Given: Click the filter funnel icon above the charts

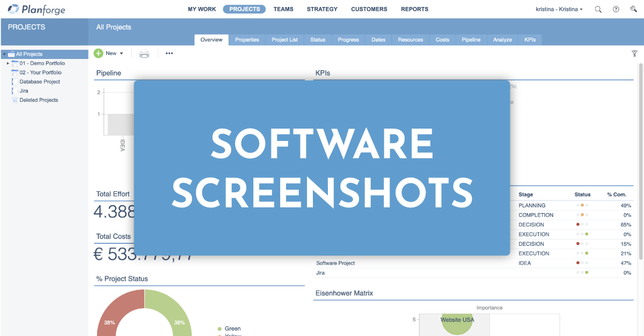Looking at the screenshot, I should [634, 53].
